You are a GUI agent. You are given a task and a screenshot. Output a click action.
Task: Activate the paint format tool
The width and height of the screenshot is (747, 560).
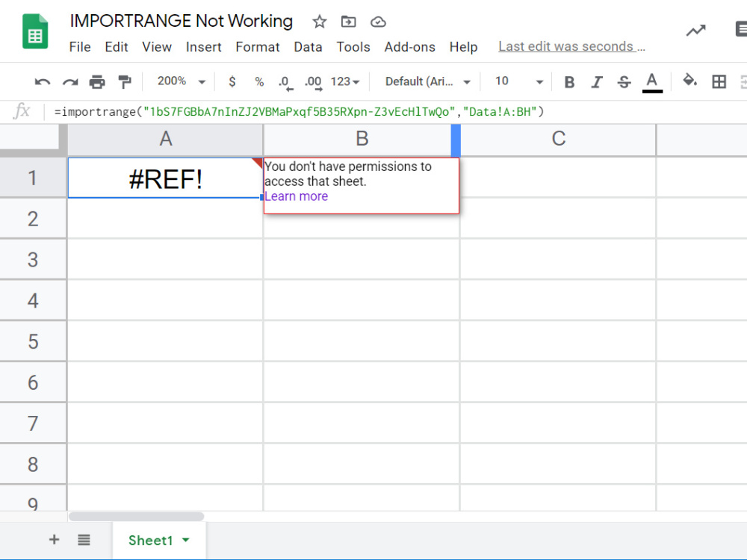coord(125,82)
